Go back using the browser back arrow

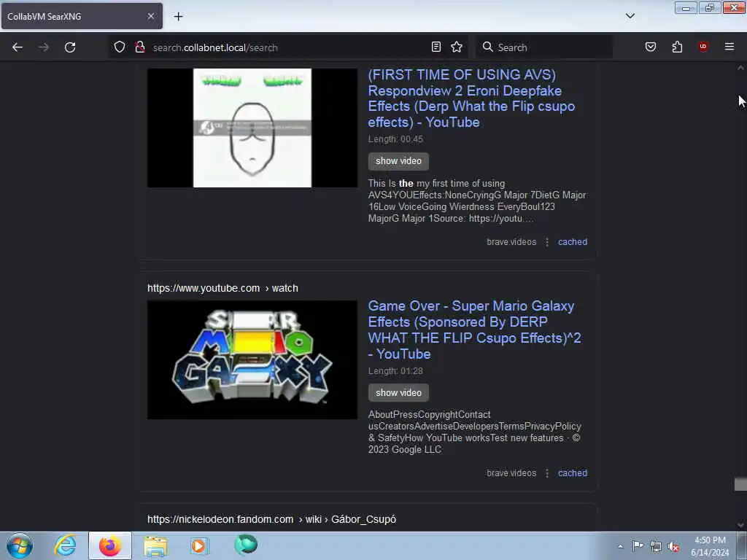(18, 47)
